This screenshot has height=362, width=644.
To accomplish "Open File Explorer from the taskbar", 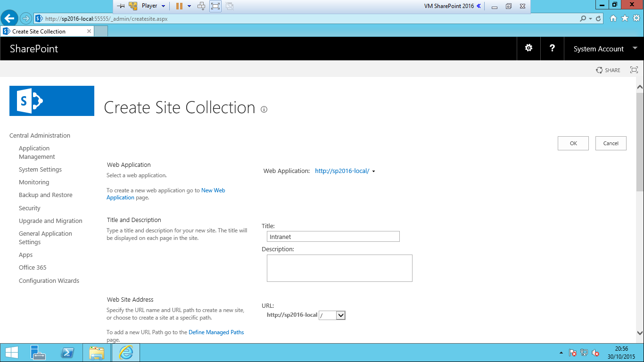I will click(97, 353).
